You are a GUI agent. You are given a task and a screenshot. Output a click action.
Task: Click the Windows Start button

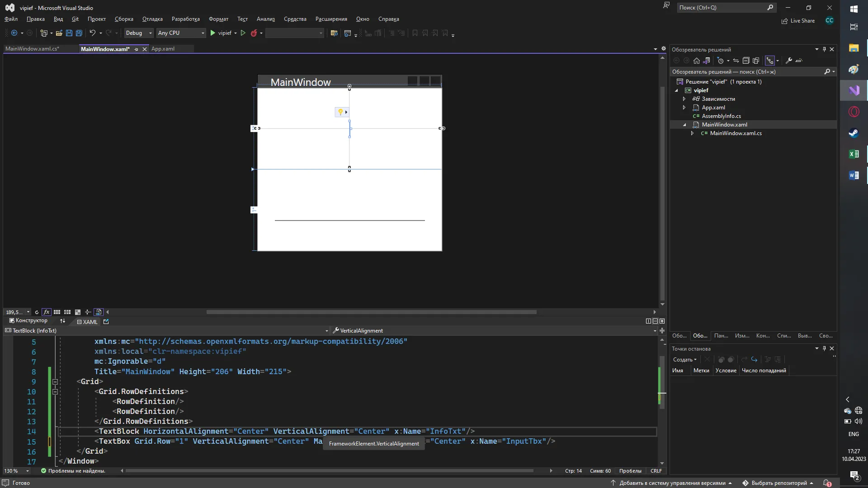pos(854,9)
